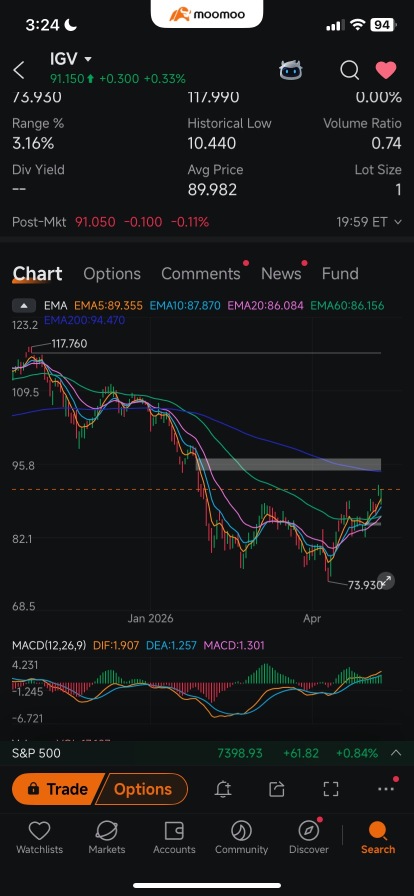Tap the EMA5:89.355 legend value

[108, 306]
